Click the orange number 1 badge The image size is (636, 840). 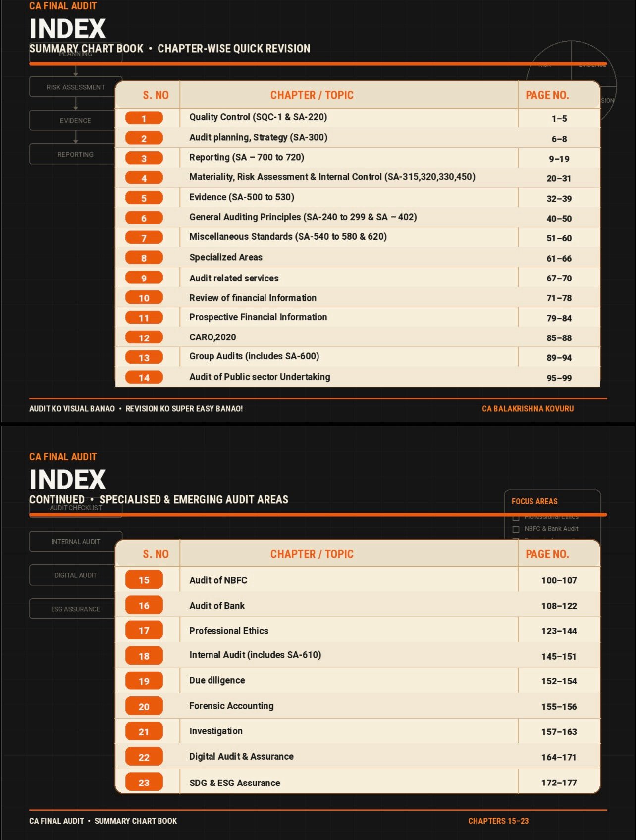coord(144,118)
